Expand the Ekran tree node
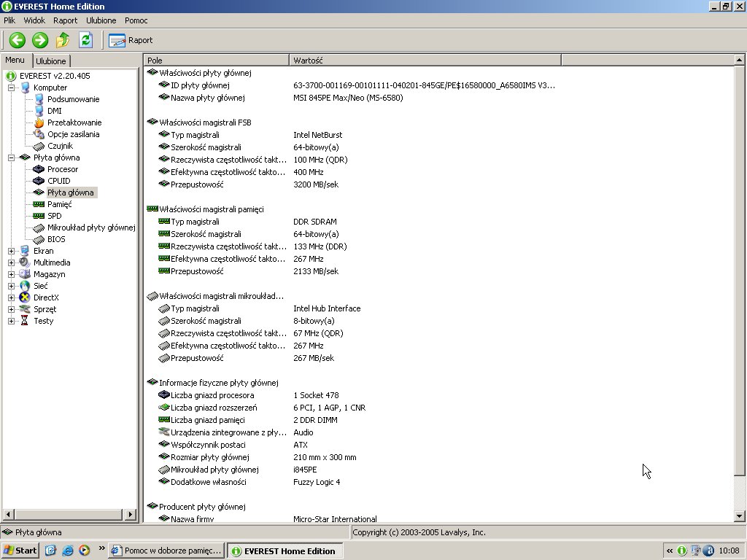Viewport: 747px width, 560px height. (12, 251)
